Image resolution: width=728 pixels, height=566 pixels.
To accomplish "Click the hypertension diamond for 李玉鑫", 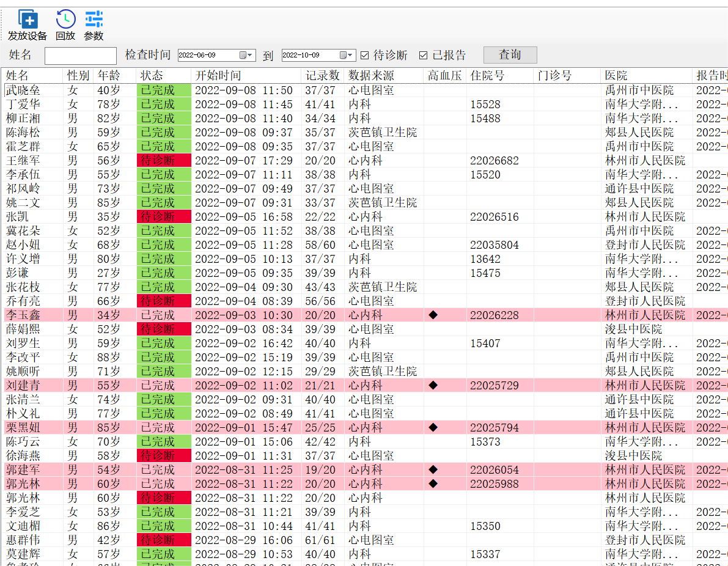I will pos(433,315).
